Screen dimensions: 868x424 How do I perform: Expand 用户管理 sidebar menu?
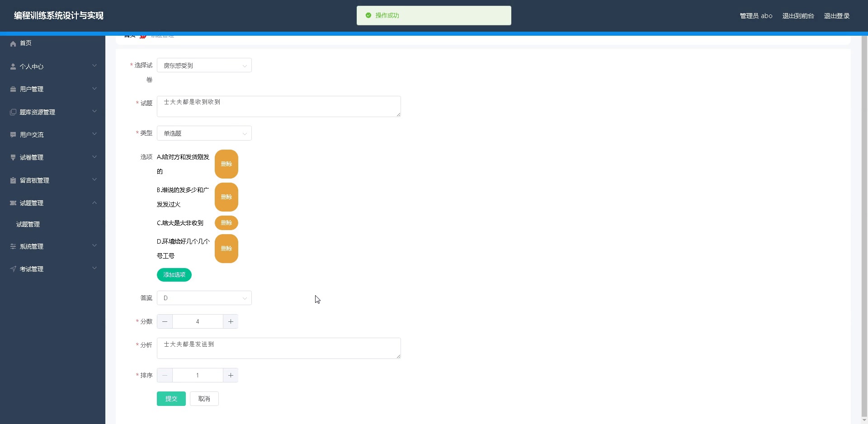pos(52,89)
